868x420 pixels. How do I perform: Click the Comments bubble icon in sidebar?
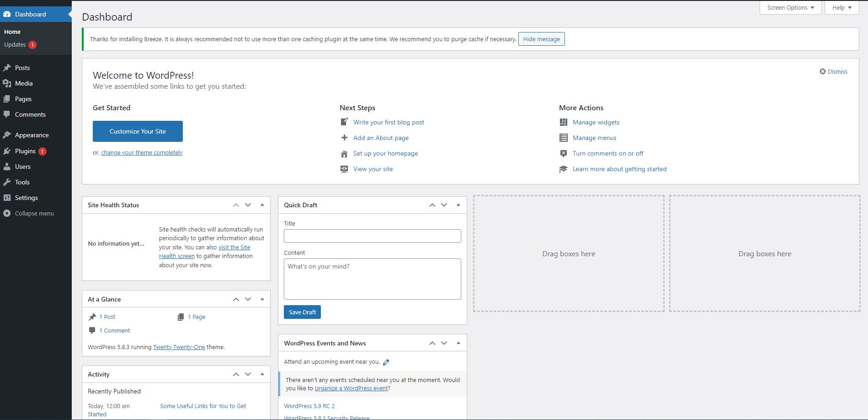(x=7, y=114)
